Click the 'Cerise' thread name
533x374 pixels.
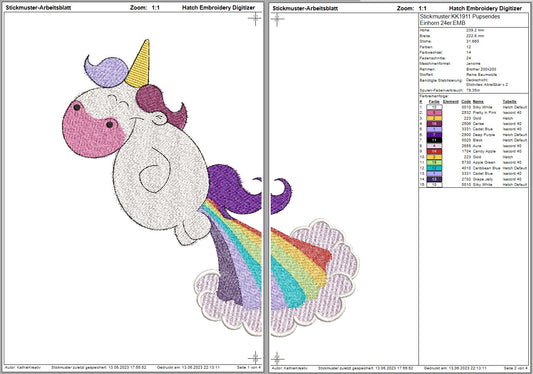478,124
